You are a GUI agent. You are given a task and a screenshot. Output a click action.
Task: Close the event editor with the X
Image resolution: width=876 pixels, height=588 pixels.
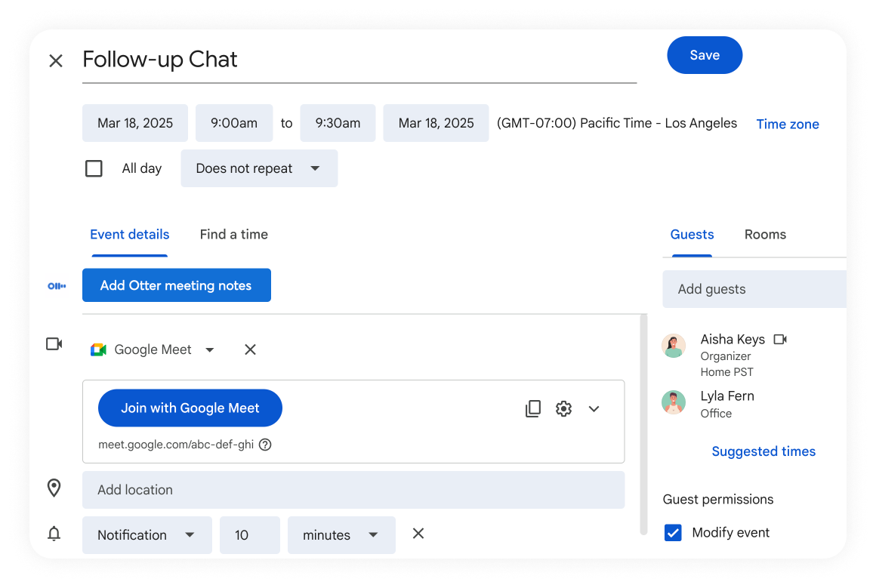point(56,60)
